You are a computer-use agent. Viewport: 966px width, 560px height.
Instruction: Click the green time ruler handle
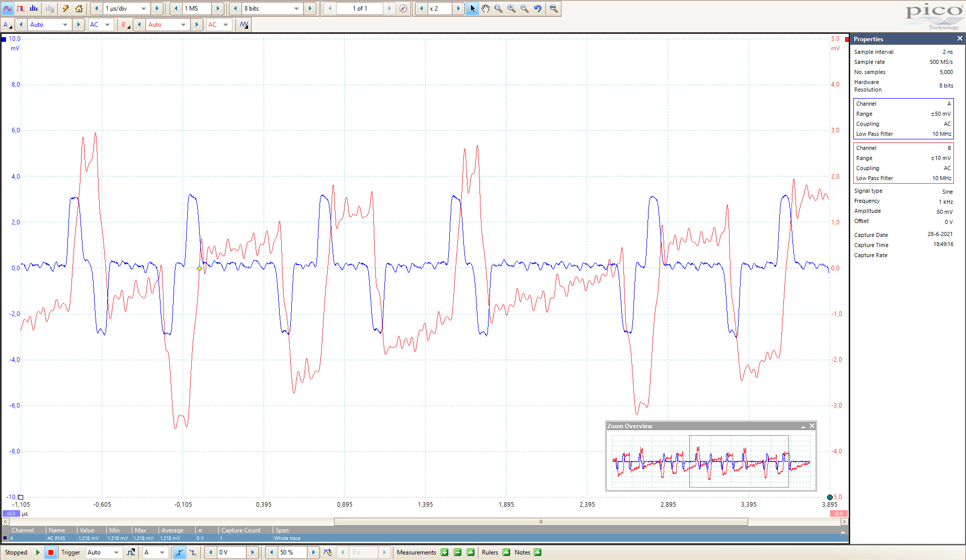(830, 498)
